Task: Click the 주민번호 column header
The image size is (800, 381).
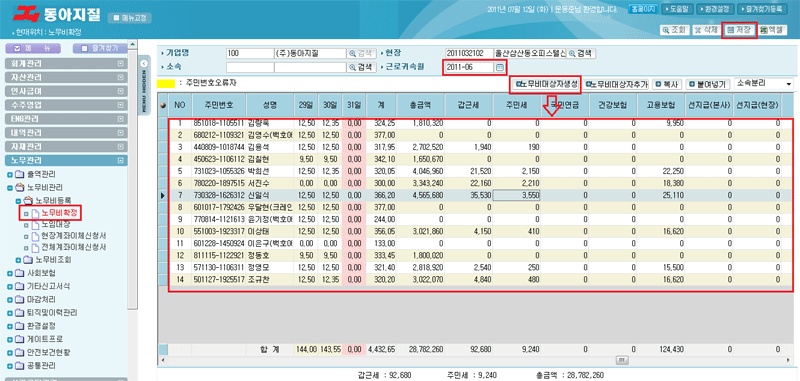Action: point(219,106)
